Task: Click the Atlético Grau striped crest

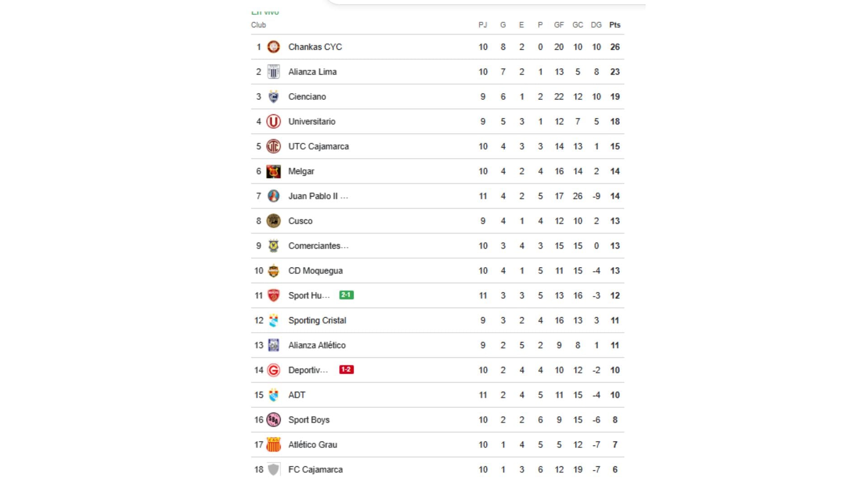Action: coord(274,444)
